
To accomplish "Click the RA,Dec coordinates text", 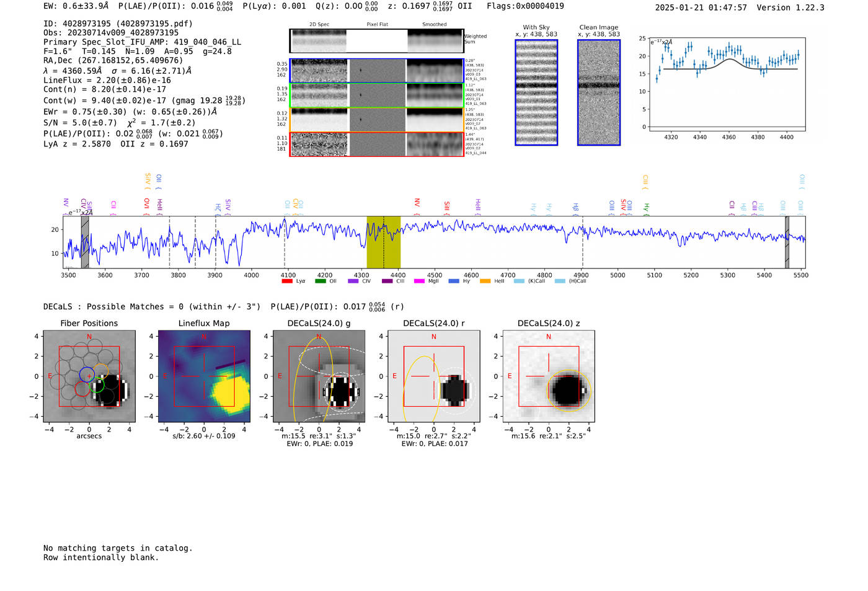I will point(113,61).
